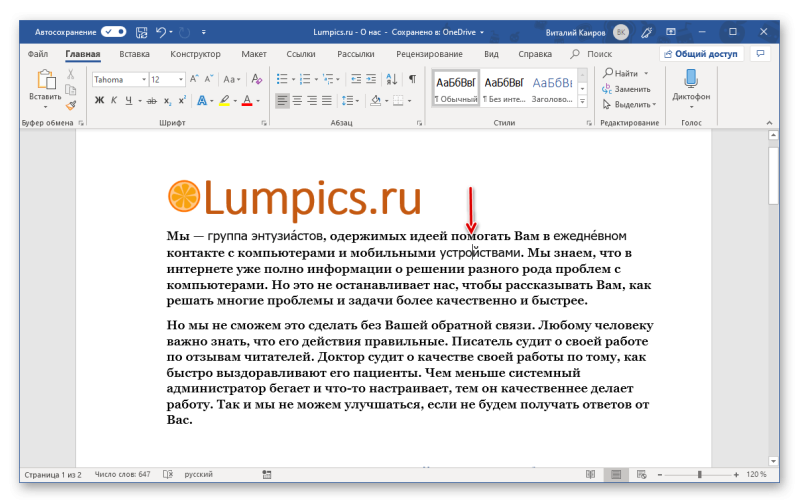Click the zoom slider handle
Viewport: 800px width, 503px height.
tap(699, 474)
